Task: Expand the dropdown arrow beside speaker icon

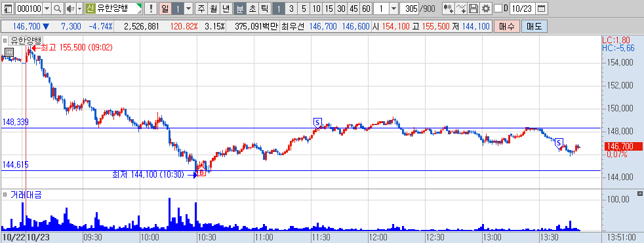Action: [x=79, y=9]
